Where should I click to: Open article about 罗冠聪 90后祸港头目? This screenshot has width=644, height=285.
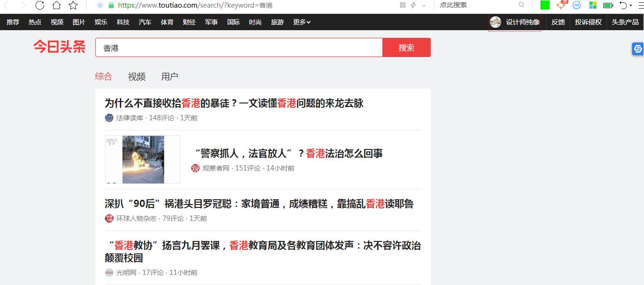259,204
